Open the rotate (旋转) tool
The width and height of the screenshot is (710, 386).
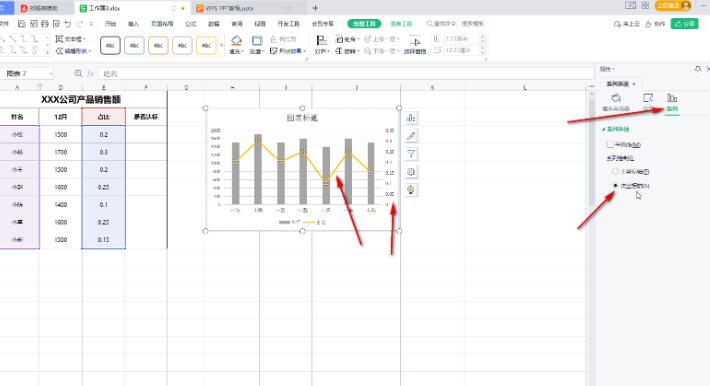348,51
